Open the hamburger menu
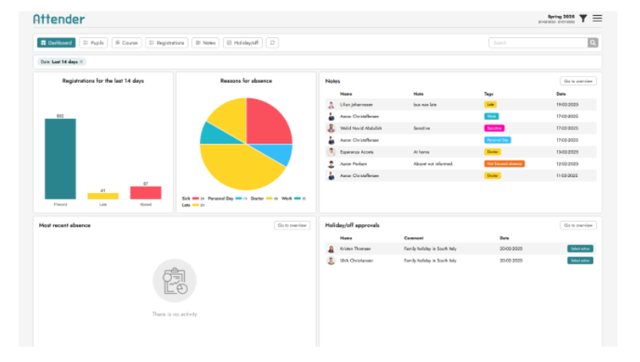The width and height of the screenshot is (640, 362). tap(597, 18)
